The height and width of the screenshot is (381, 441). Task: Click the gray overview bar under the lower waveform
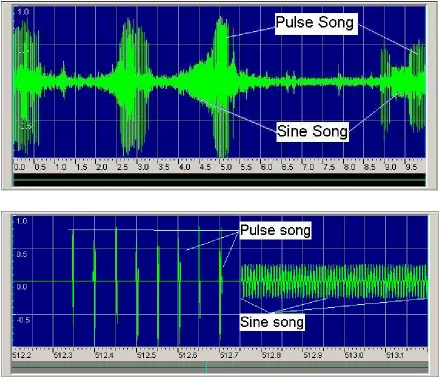click(x=219, y=368)
